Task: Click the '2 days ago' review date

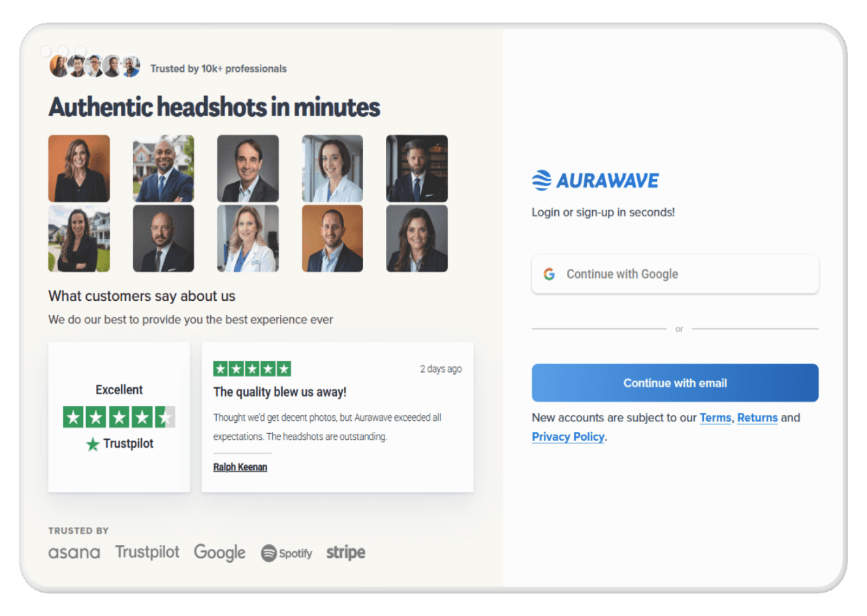Action: 441,369
